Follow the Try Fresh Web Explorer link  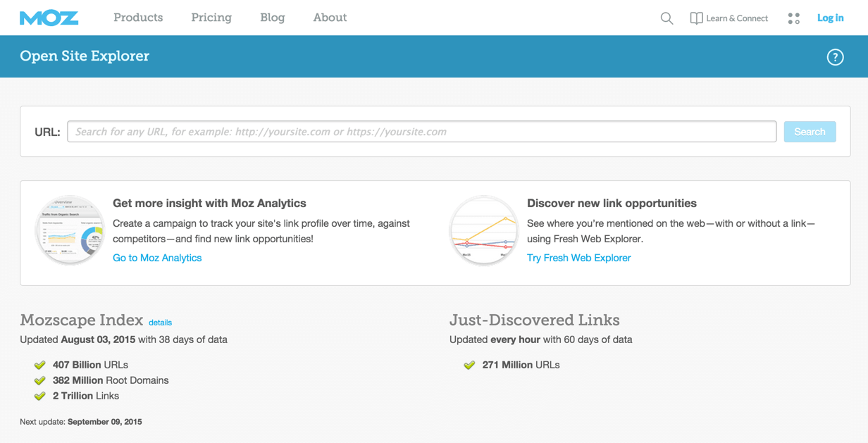[x=579, y=258]
